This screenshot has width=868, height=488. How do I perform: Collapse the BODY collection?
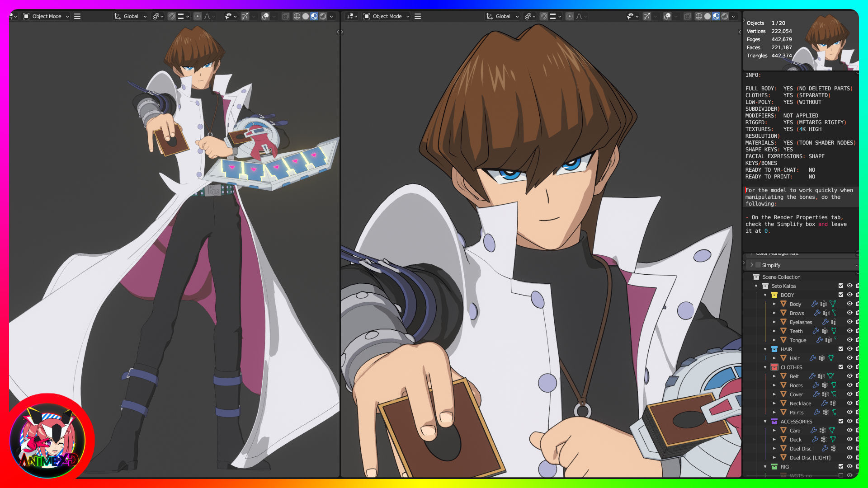coord(765,295)
